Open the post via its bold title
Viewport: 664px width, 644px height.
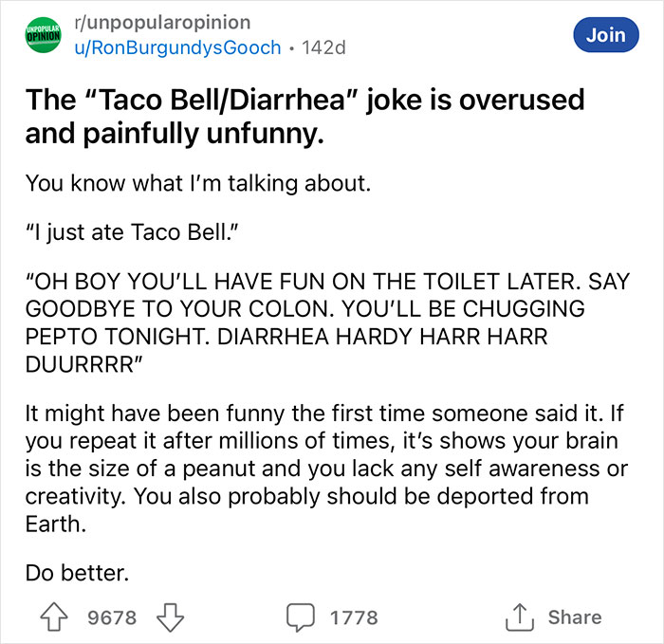tap(304, 116)
